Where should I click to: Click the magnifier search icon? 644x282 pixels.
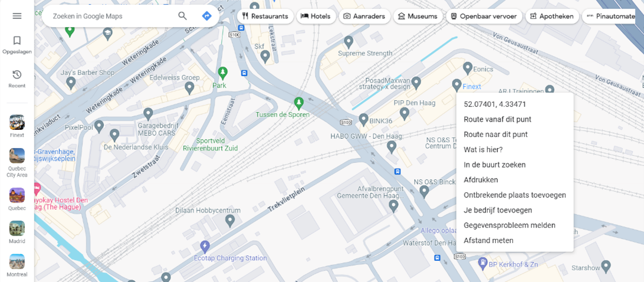pyautogui.click(x=182, y=16)
